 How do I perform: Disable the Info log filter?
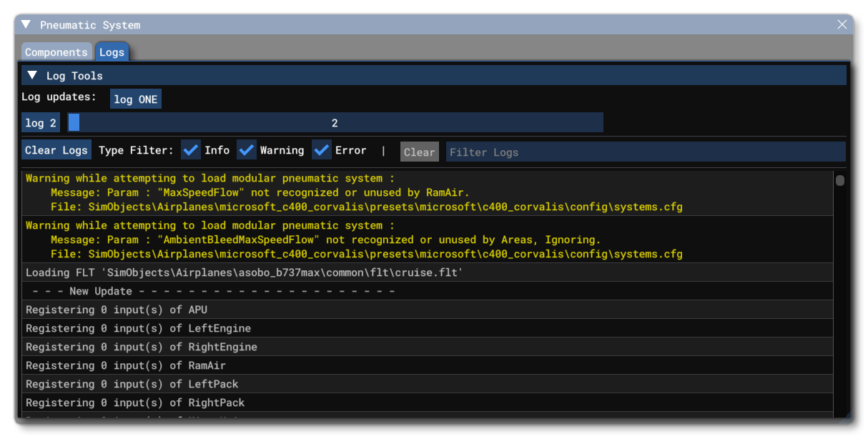(190, 149)
